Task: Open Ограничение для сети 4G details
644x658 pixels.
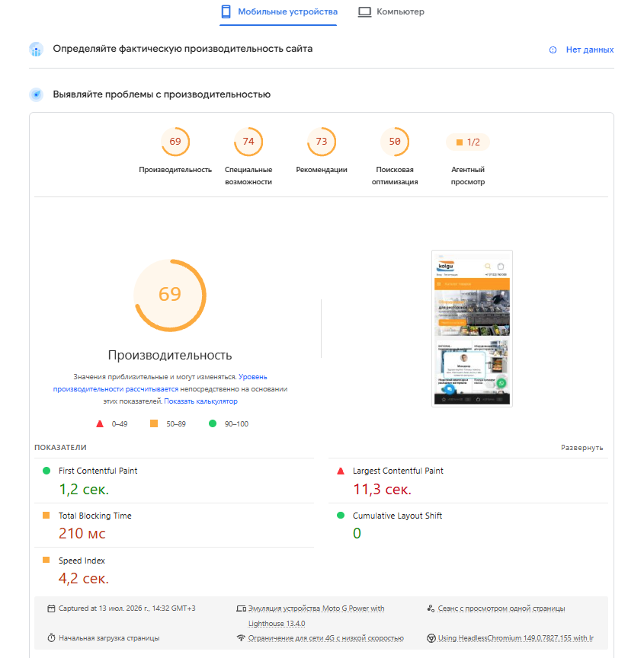Action: (x=325, y=638)
